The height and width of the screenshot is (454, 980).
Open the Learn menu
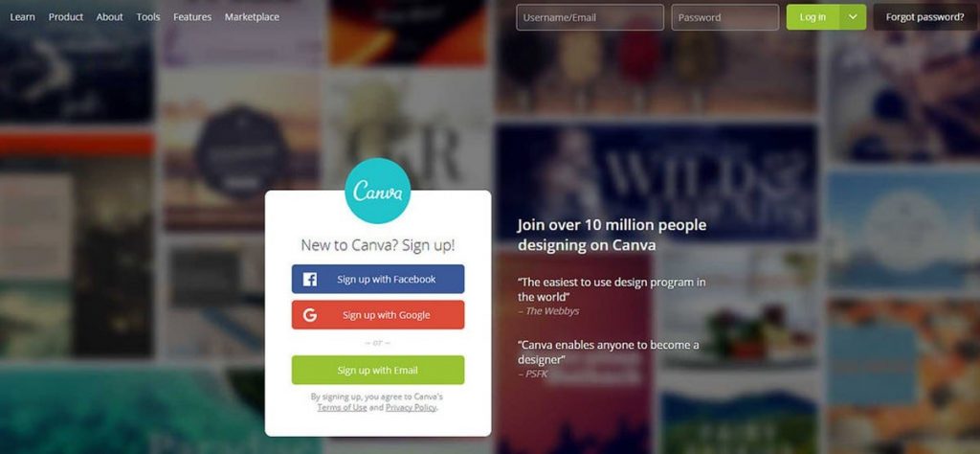click(23, 17)
